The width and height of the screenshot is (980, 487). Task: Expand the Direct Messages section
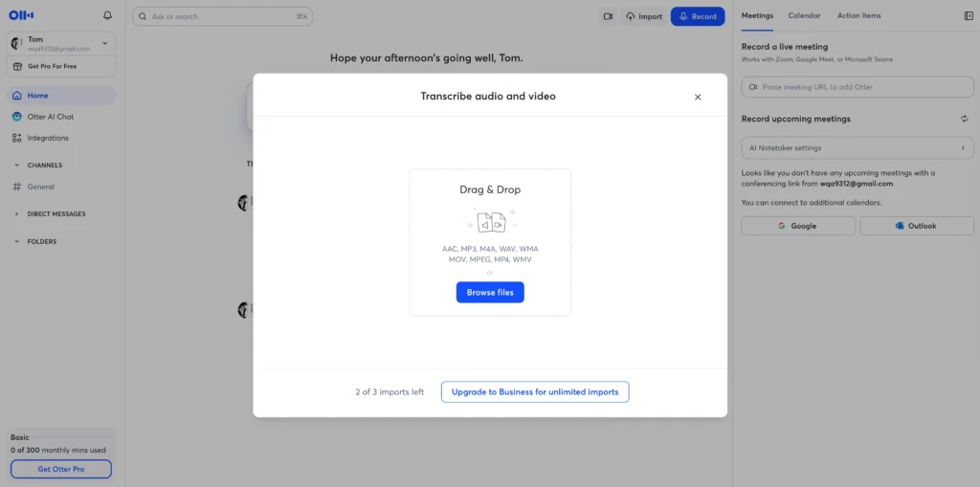point(17,213)
